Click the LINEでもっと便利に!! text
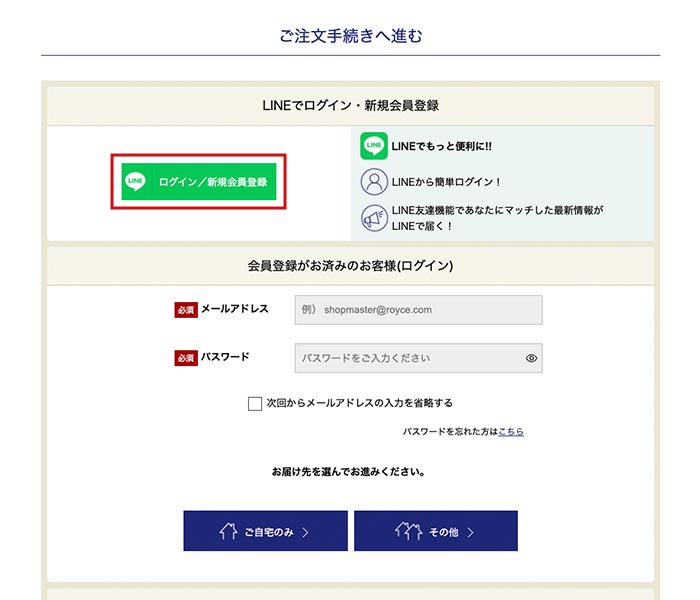Viewport: 700px width, 600px height. pyautogui.click(x=442, y=146)
